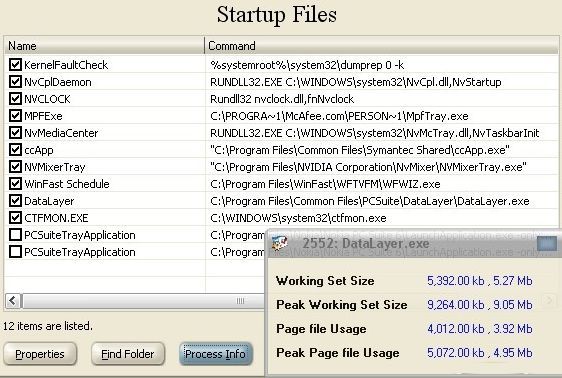Select the NVMixerTray entry name
562x378 pixels.
coord(54,167)
